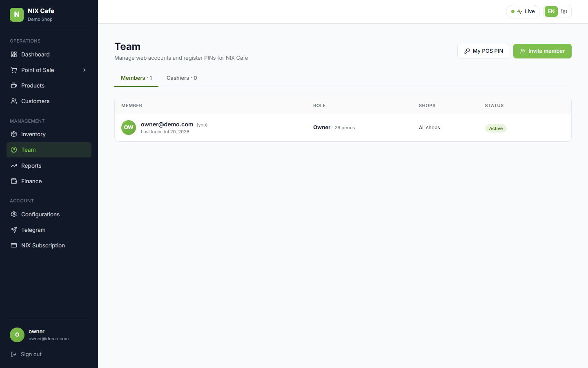Click the MEMBER column header
Viewport: 588px width, 368px height.
pyautogui.click(x=131, y=105)
